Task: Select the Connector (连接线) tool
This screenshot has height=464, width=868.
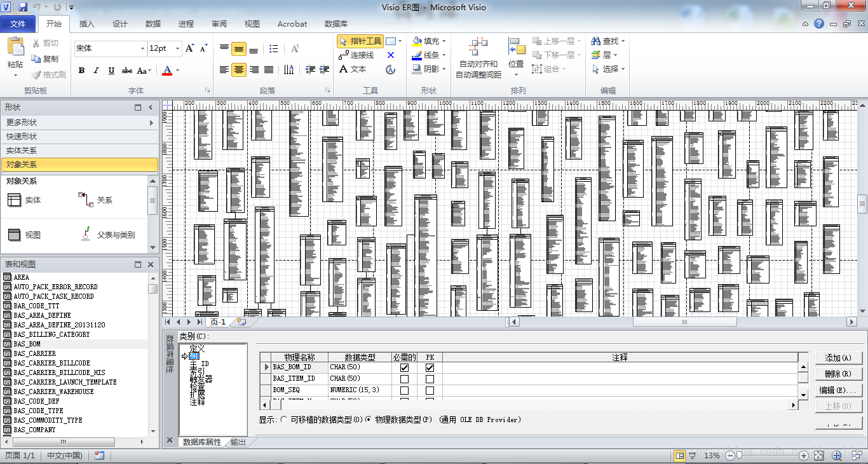Action: (357, 55)
